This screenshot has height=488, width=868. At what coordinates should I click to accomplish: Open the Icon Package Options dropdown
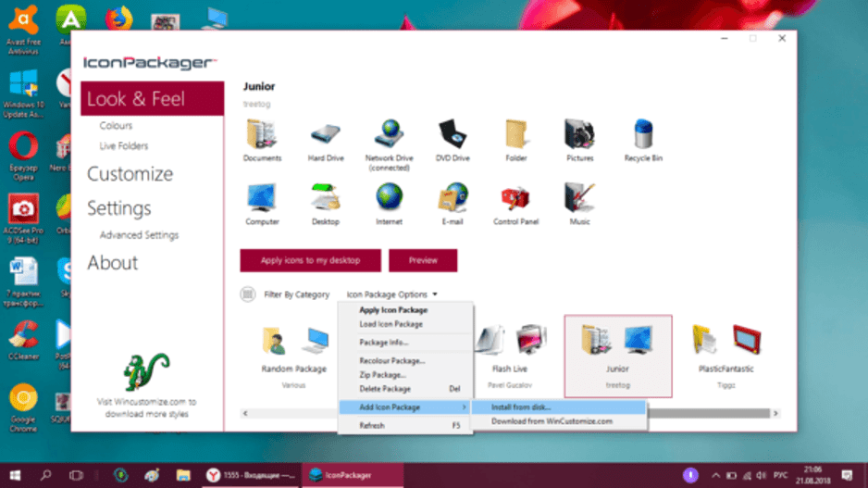[392, 294]
